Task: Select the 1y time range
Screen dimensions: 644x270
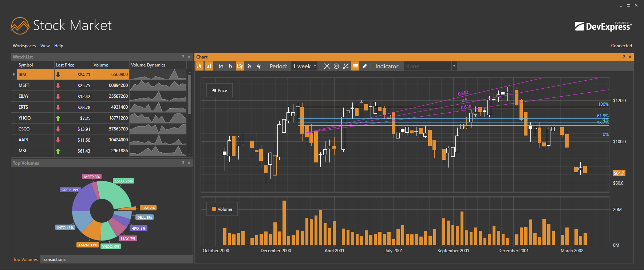Action: coord(230,66)
